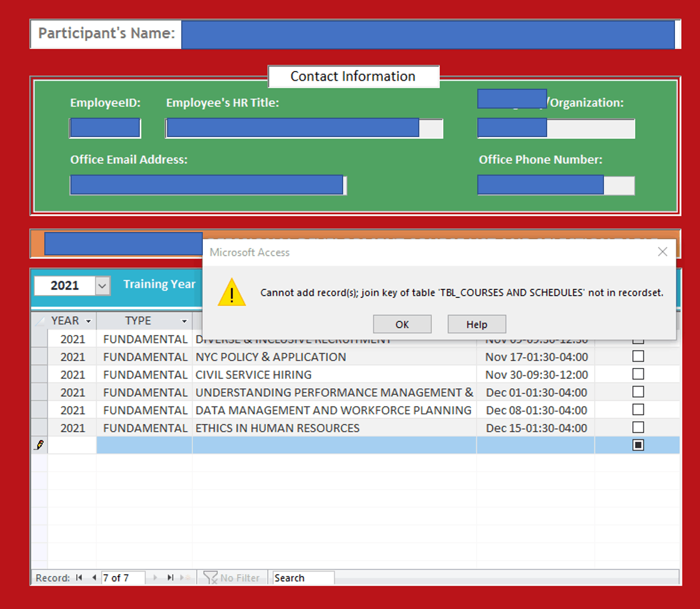700x609 pixels.
Task: Click OK in the Microsoft Access dialog
Action: pyautogui.click(x=402, y=324)
